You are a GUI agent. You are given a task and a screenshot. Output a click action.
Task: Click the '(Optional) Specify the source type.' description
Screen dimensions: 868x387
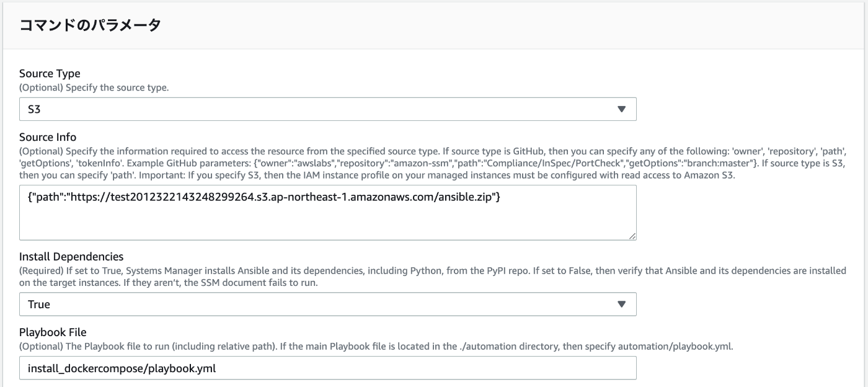pyautogui.click(x=94, y=87)
